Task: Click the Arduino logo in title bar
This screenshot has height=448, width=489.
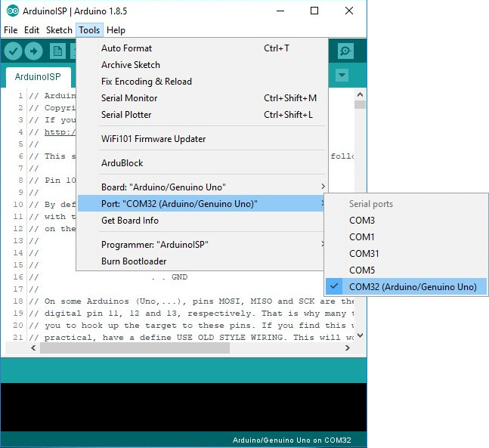Action: [13, 11]
